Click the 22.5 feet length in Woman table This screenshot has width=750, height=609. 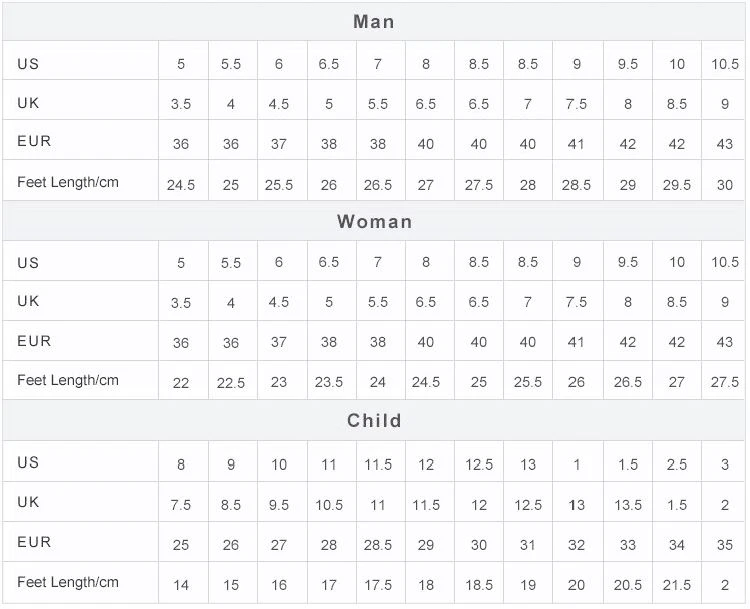click(x=231, y=383)
